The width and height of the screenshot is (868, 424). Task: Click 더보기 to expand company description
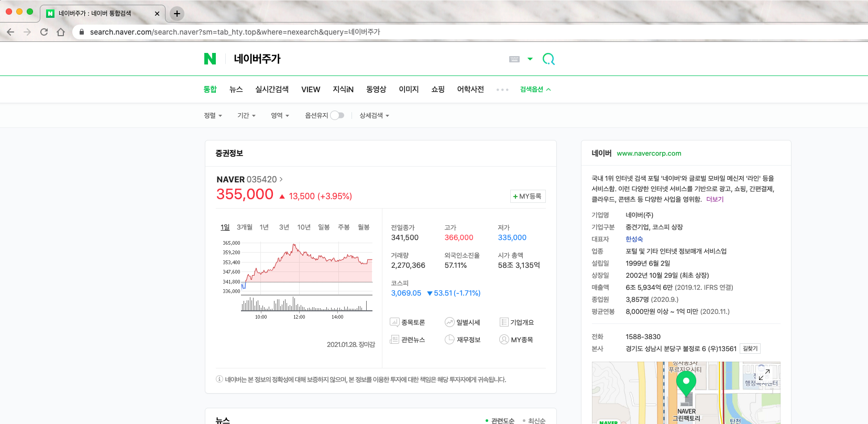click(x=715, y=199)
